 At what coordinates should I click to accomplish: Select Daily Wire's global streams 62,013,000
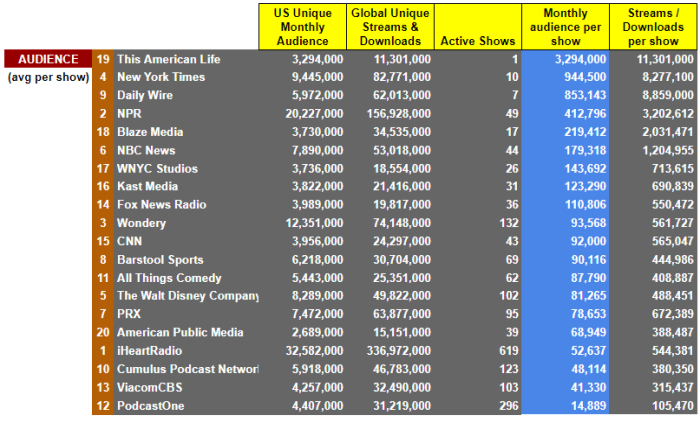point(402,96)
